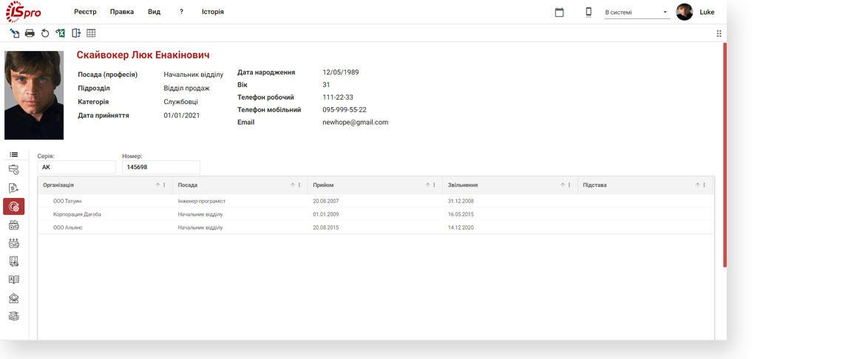The height and width of the screenshot is (359, 868).
Task: Click Luke's avatar in the header
Action: [x=684, y=12]
